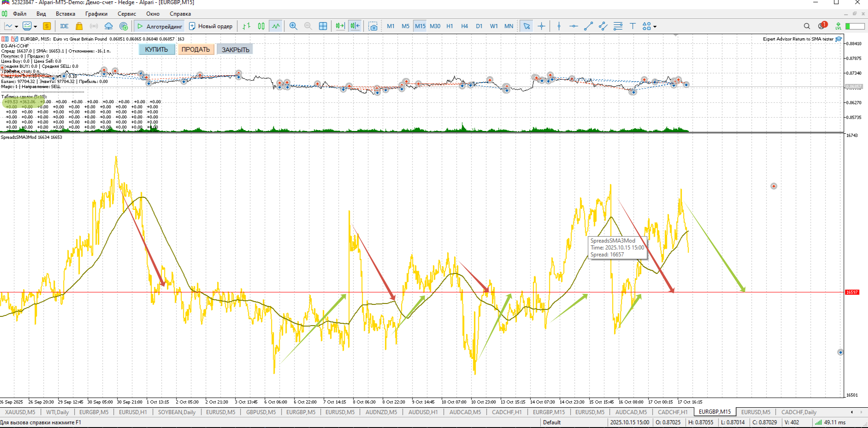Click the orange ПРОДАТЬ button
The height and width of the screenshot is (428, 868).
[x=195, y=49]
